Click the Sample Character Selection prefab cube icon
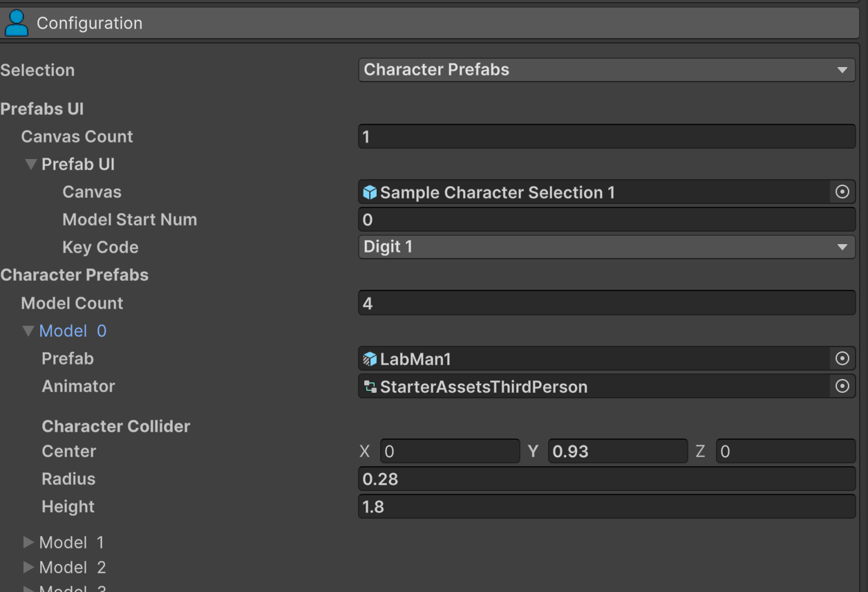Image resolution: width=868 pixels, height=592 pixels. (370, 192)
